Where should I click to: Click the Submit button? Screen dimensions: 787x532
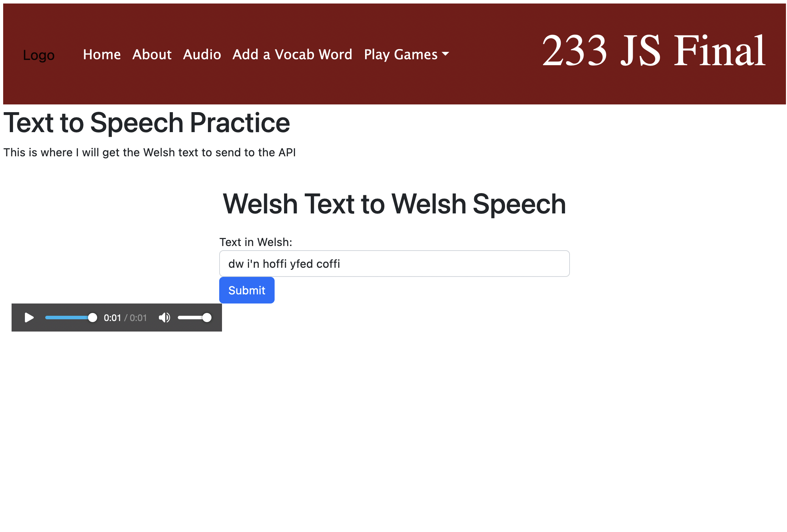pos(247,290)
